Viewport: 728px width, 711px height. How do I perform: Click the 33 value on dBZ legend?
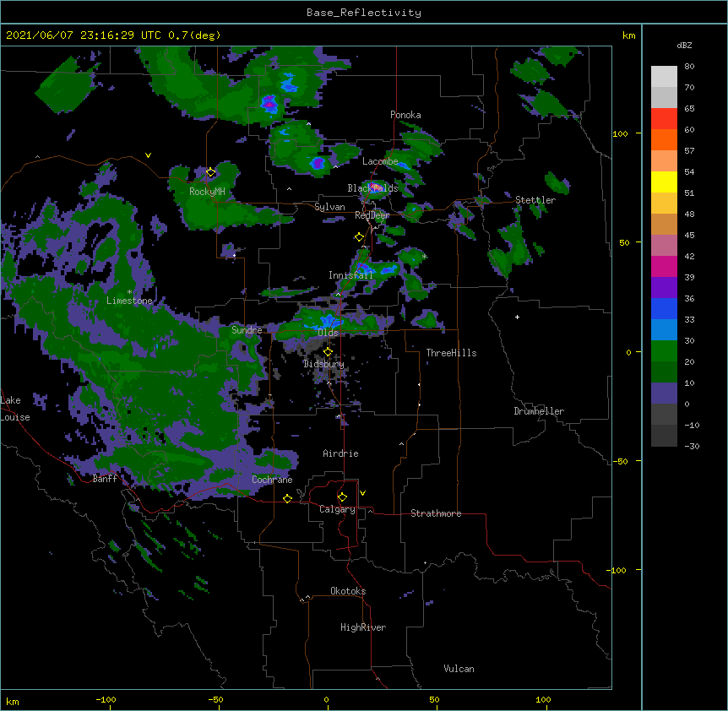point(689,320)
